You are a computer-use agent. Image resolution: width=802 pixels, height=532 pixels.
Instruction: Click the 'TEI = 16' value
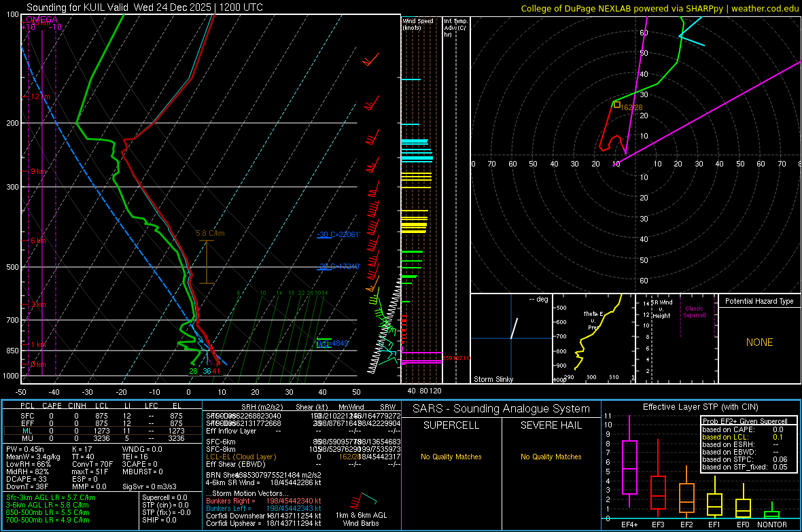tap(135, 457)
